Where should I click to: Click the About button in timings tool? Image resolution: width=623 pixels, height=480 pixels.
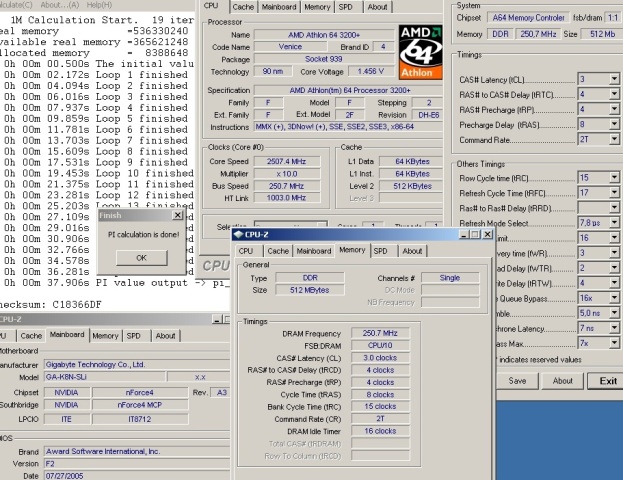(563, 381)
